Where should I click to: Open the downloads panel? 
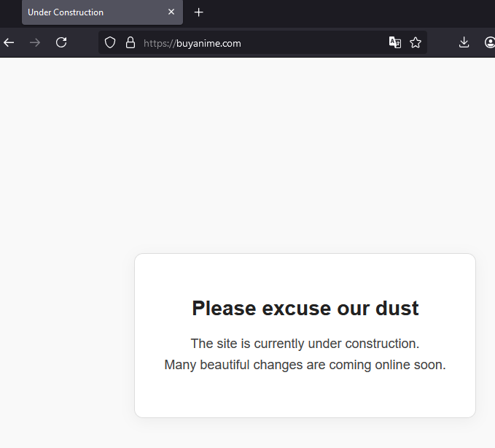464,42
